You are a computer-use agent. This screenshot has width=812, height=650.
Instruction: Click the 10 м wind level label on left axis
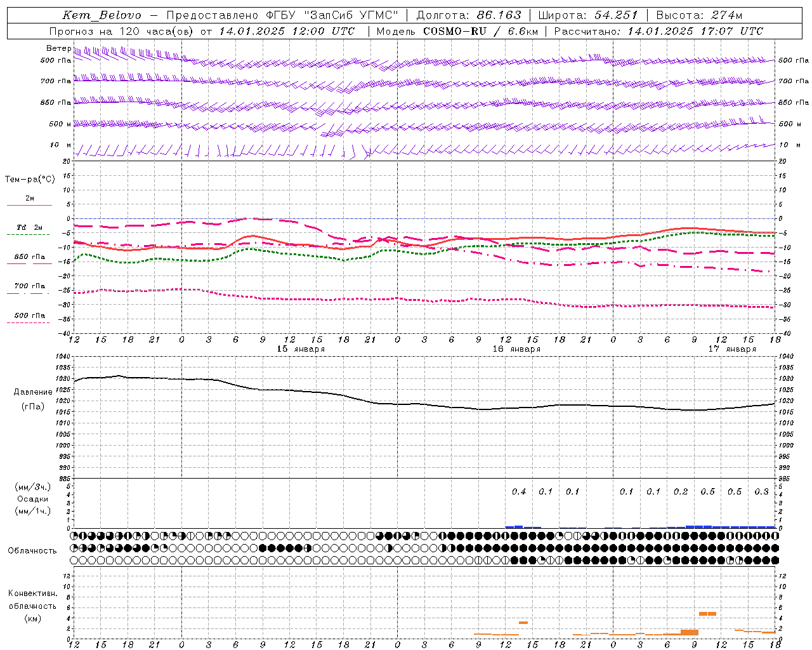(x=60, y=145)
